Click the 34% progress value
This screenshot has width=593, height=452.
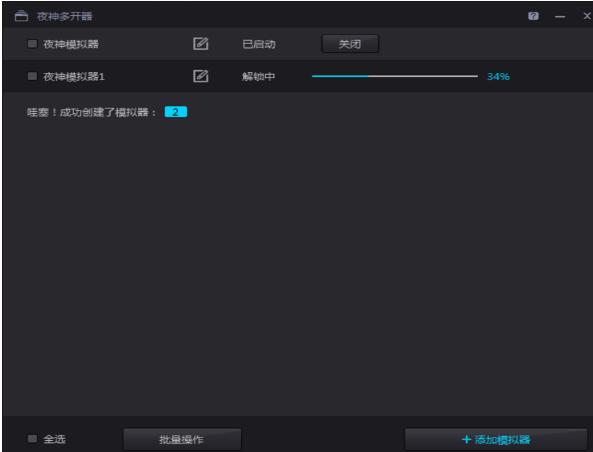point(498,76)
